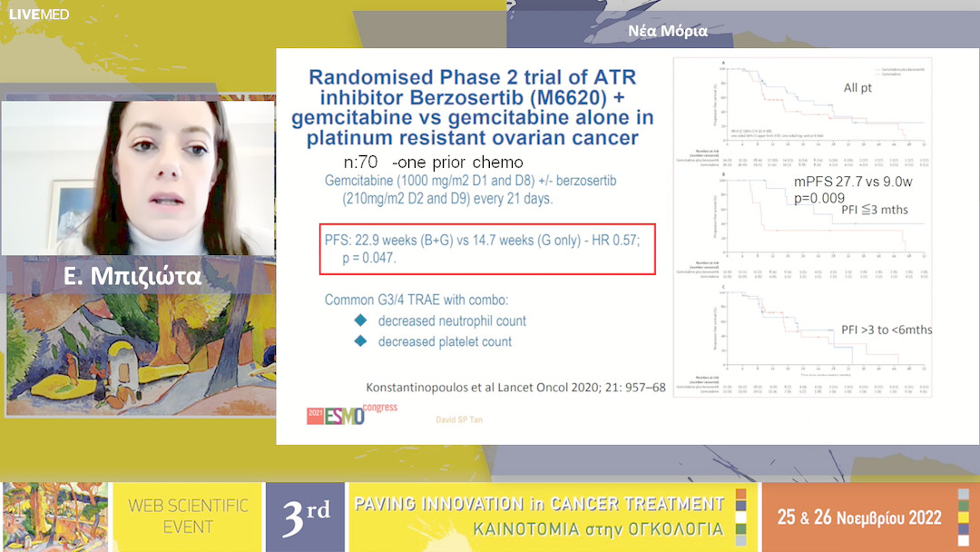980x552 pixels.
Task: Select "ΚΑΙΝΟΤΟΜΙΑ στην ΟΓΚΟΛΟΓΙΑ" banner subtitle
Action: (598, 529)
